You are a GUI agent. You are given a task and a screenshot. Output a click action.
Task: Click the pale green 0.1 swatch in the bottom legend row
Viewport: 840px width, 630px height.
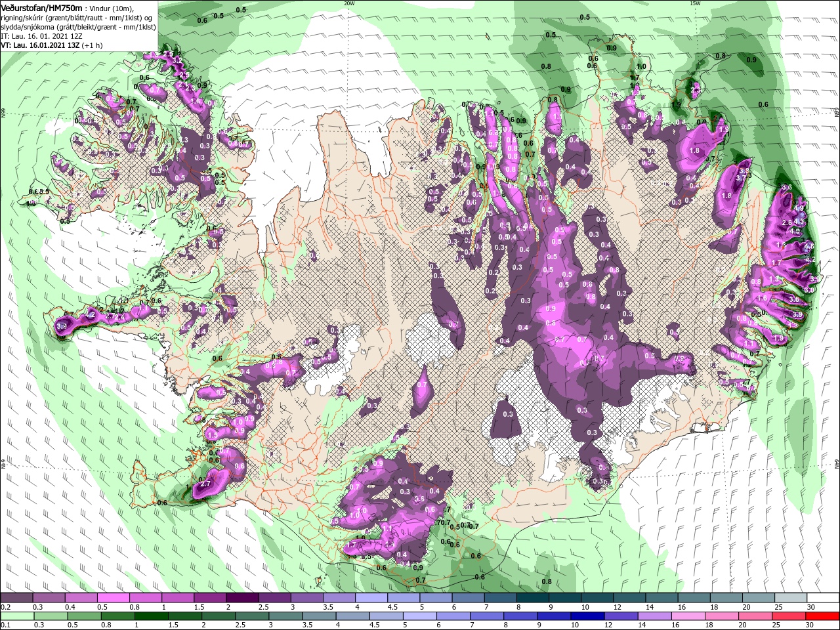click(x=16, y=616)
